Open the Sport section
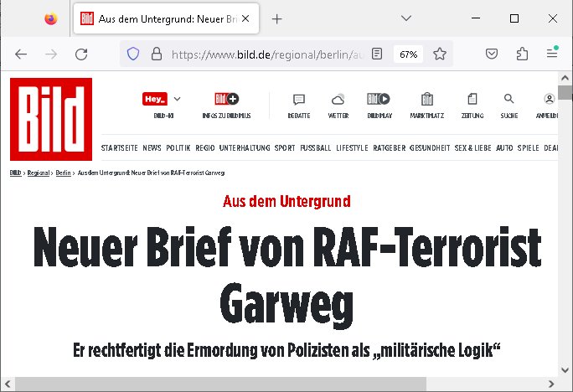Screen dimensions: 573x392 (x=285, y=148)
